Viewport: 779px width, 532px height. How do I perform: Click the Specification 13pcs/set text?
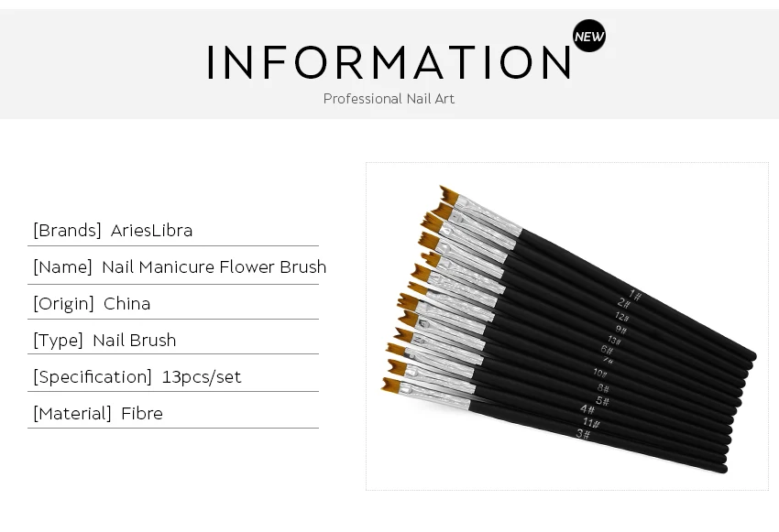click(137, 376)
